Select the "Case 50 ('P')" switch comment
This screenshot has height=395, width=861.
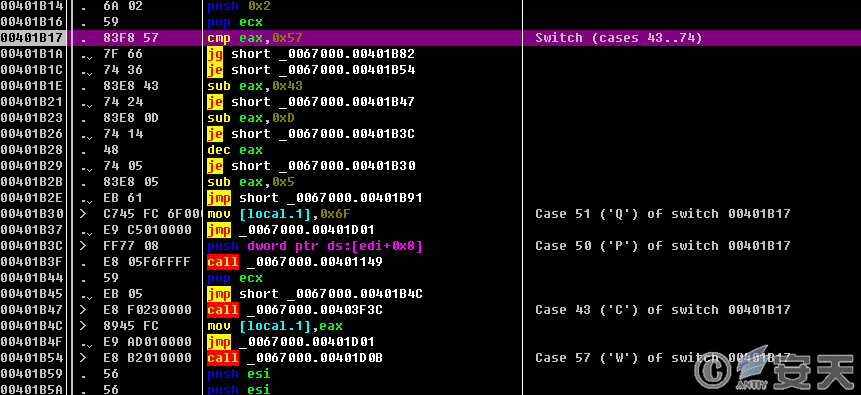pos(662,246)
